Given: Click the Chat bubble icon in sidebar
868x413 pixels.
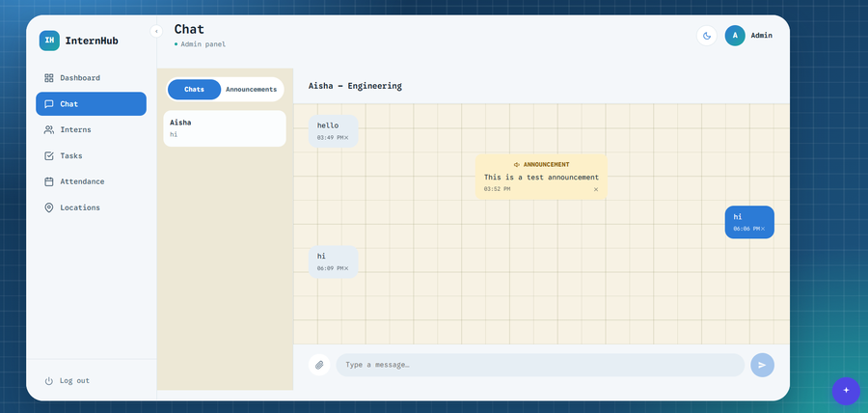Looking at the screenshot, I should click(x=49, y=104).
